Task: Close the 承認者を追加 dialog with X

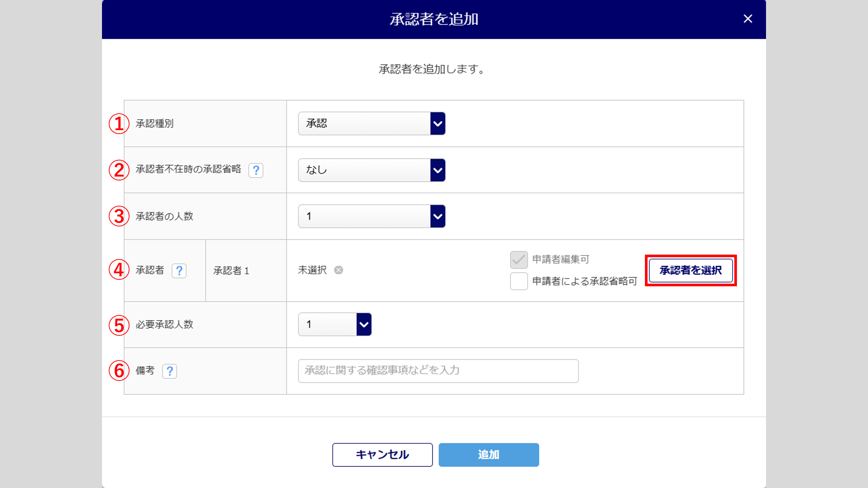Action: click(x=747, y=19)
